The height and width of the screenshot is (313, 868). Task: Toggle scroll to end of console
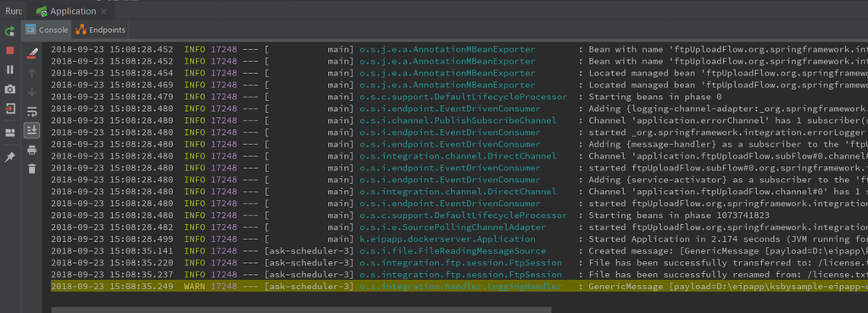point(32,131)
